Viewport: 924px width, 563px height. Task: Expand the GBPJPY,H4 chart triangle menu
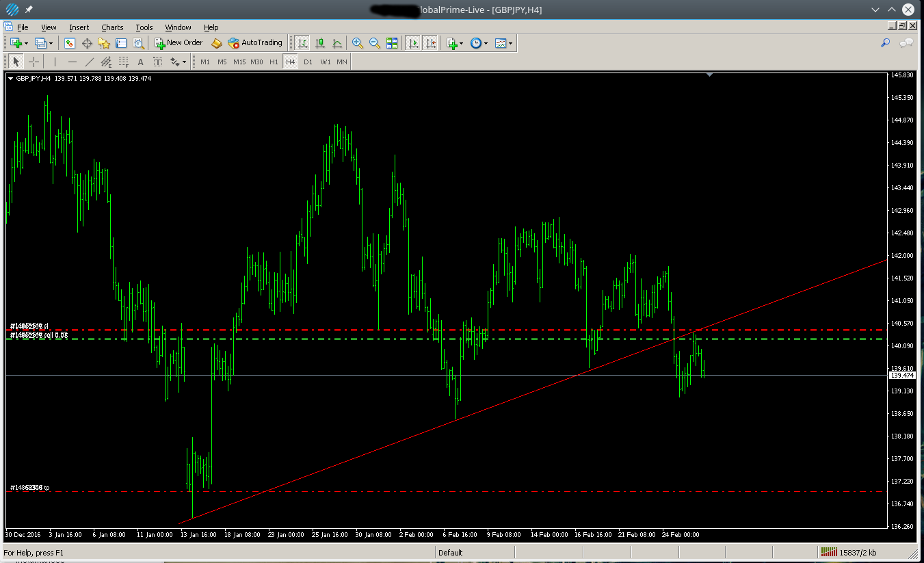(10, 79)
